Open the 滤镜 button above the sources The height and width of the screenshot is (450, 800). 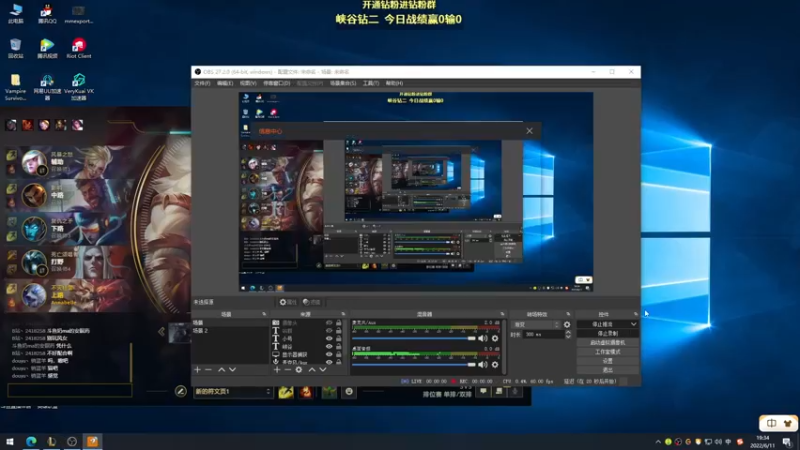(312, 302)
